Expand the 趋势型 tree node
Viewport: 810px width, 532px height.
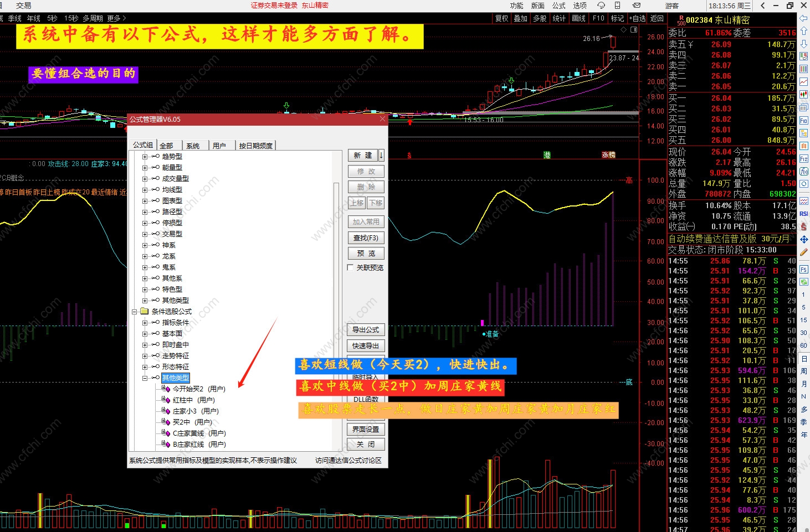(x=145, y=157)
